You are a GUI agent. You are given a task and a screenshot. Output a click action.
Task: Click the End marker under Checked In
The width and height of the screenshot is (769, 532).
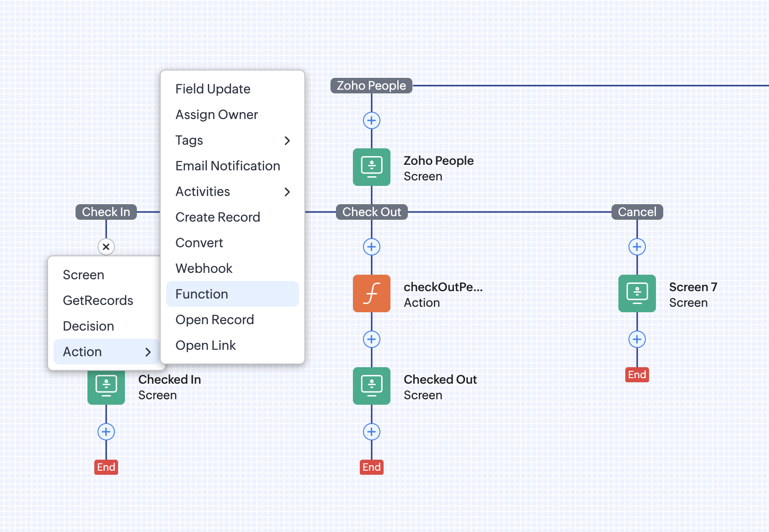coord(106,467)
